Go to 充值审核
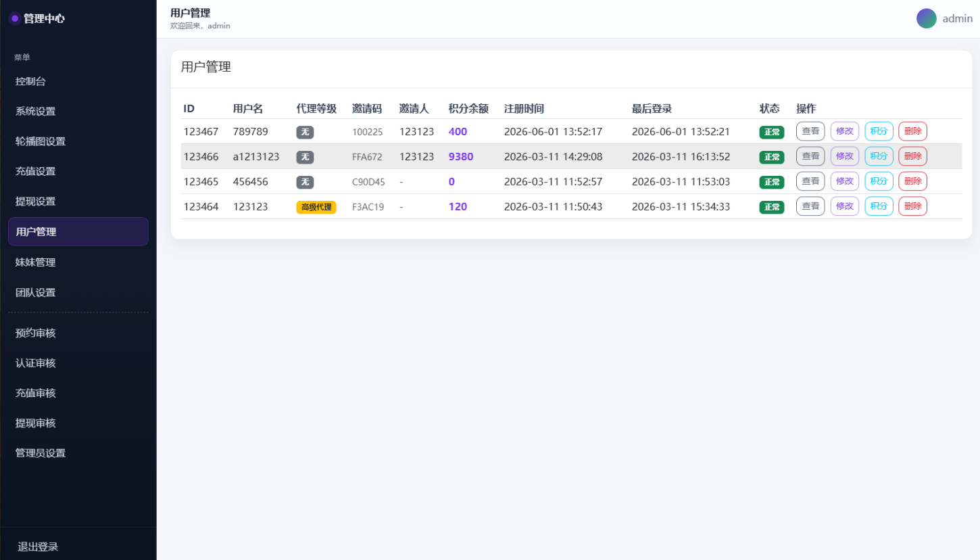The width and height of the screenshot is (980, 560). pos(78,393)
